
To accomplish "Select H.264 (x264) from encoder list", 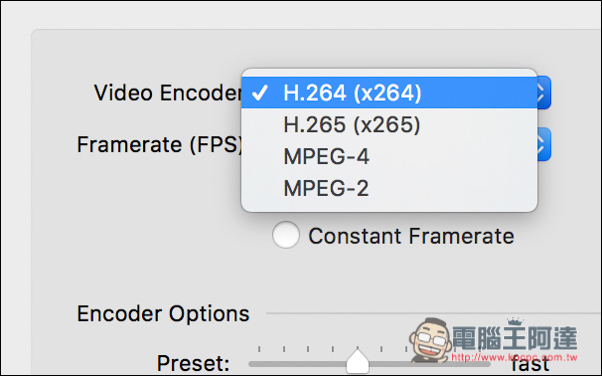I will point(389,93).
